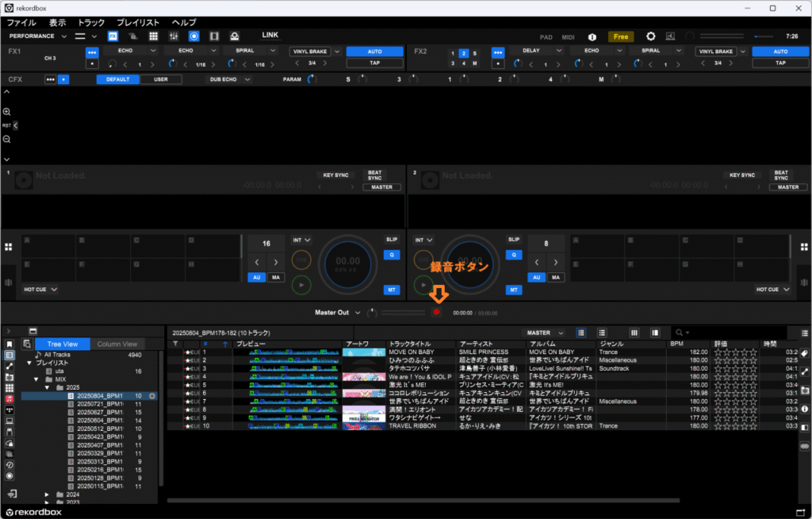This screenshot has width=812, height=519.
Task: Click the info icon beside MIDI
Action: [592, 37]
